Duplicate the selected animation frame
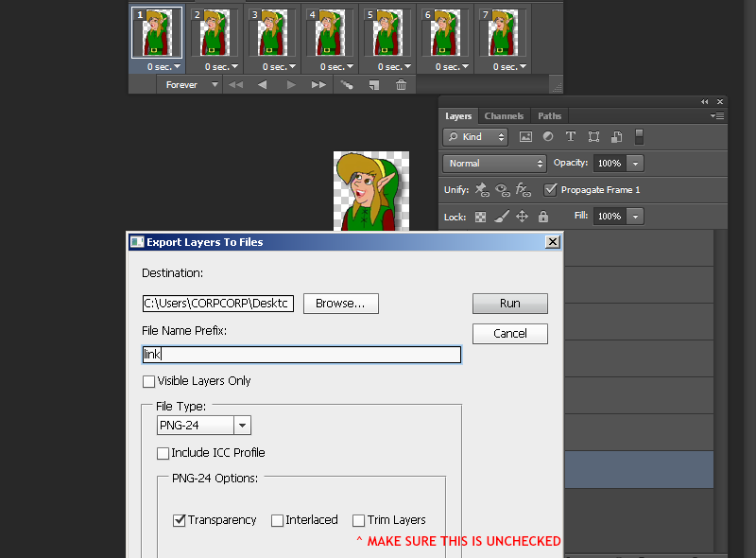The image size is (756, 558). click(x=374, y=85)
